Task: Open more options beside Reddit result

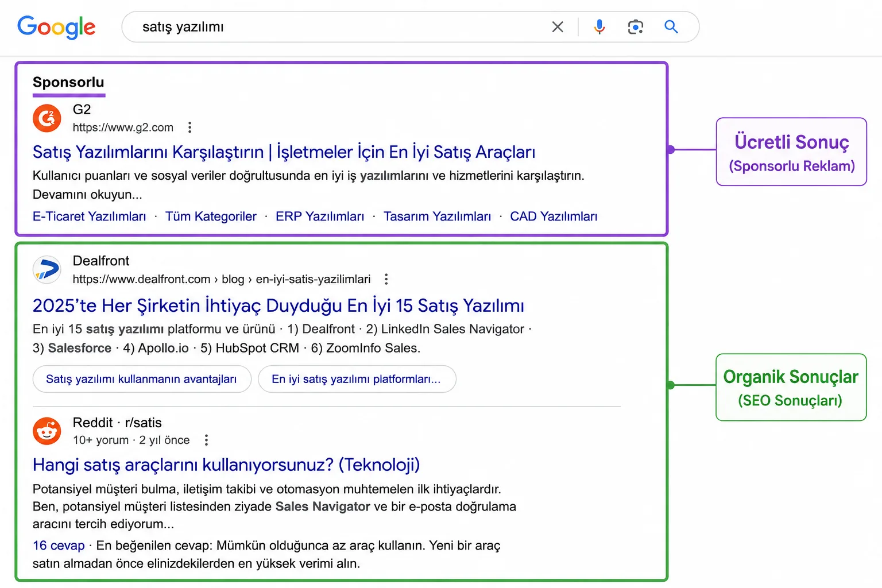Action: [x=207, y=440]
